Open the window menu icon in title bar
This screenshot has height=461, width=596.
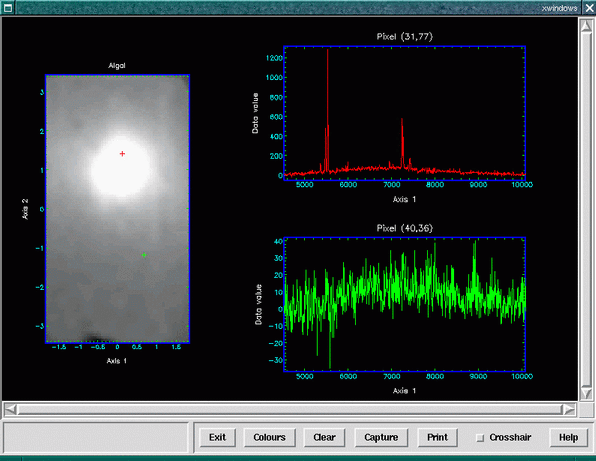click(x=8, y=8)
